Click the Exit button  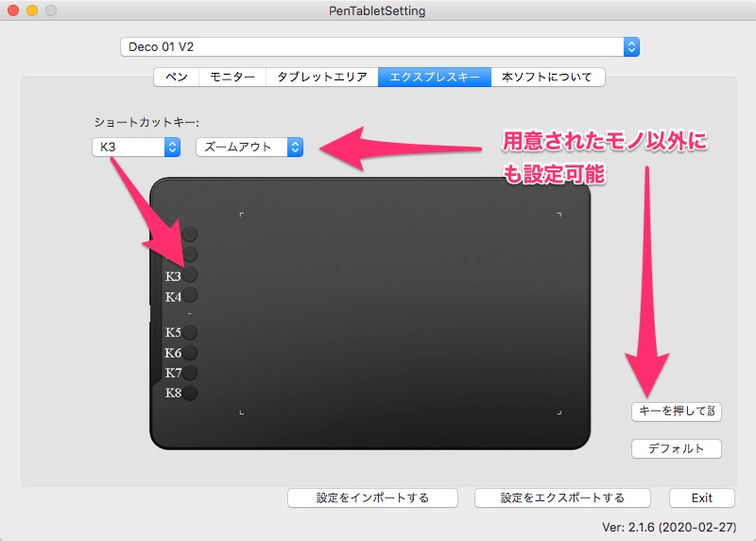point(702,497)
